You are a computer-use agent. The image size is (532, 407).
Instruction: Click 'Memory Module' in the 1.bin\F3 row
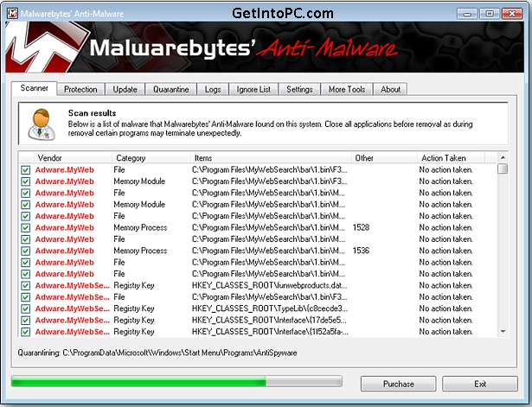click(x=139, y=181)
